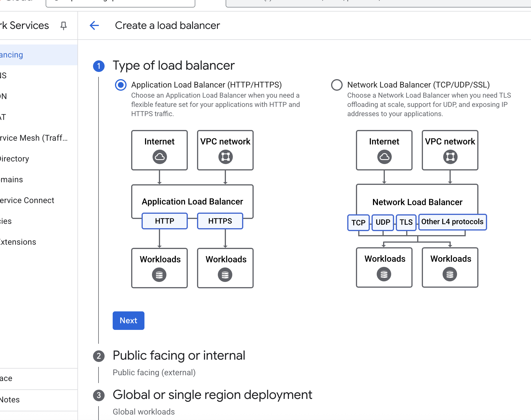Image resolution: width=531 pixels, height=420 pixels.
Task: Open Notes link in sidebar bottom
Action: click(10, 400)
